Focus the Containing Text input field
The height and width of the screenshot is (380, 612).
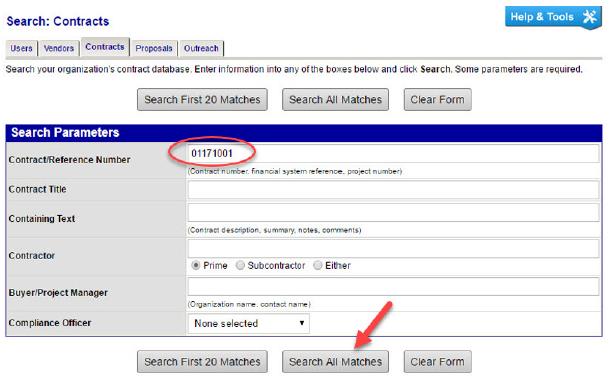(393, 212)
